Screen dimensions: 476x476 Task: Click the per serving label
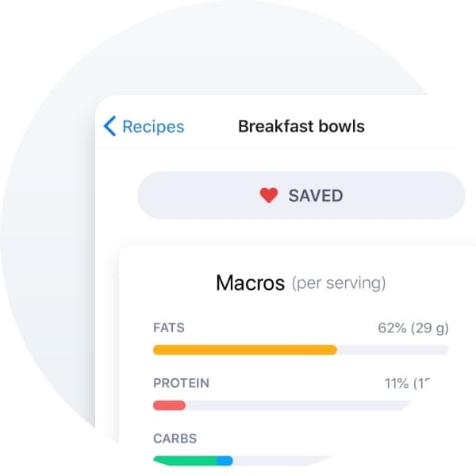tap(339, 283)
